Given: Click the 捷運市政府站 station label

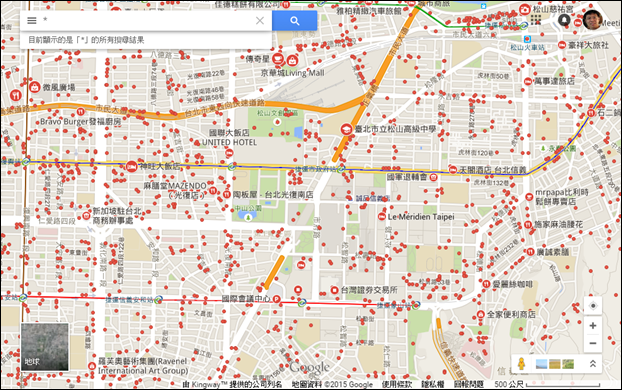Looking at the screenshot, I should 316,169.
